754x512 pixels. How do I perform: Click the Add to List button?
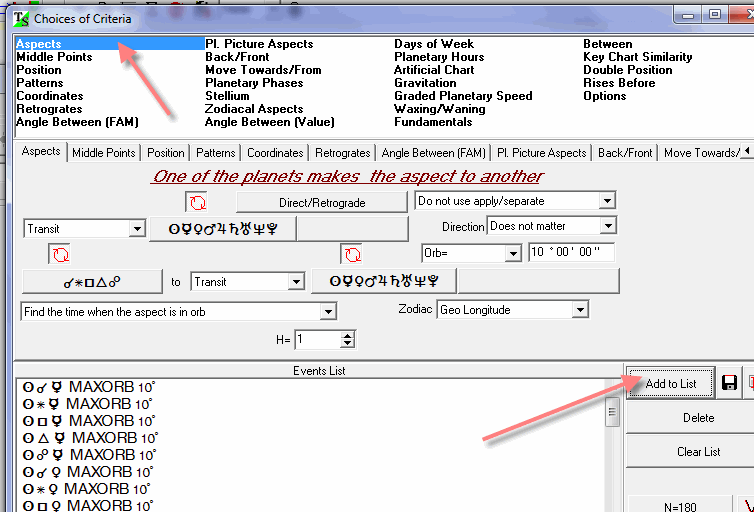coord(670,383)
